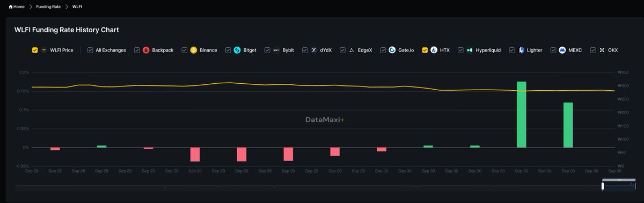This screenshot has width=644, height=203.
Task: Click the 'WLFI Price' legend label text
Action: coord(62,50)
